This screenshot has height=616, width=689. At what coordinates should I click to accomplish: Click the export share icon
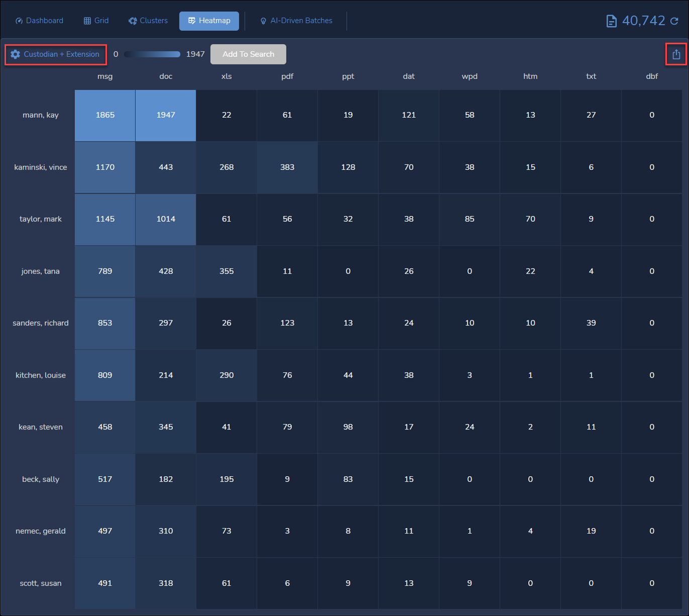[676, 54]
